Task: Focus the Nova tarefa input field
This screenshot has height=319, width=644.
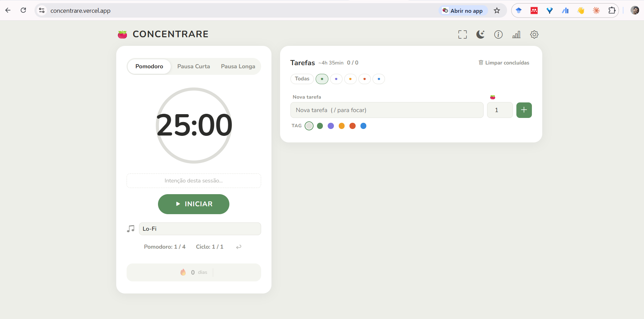Action: [x=387, y=110]
